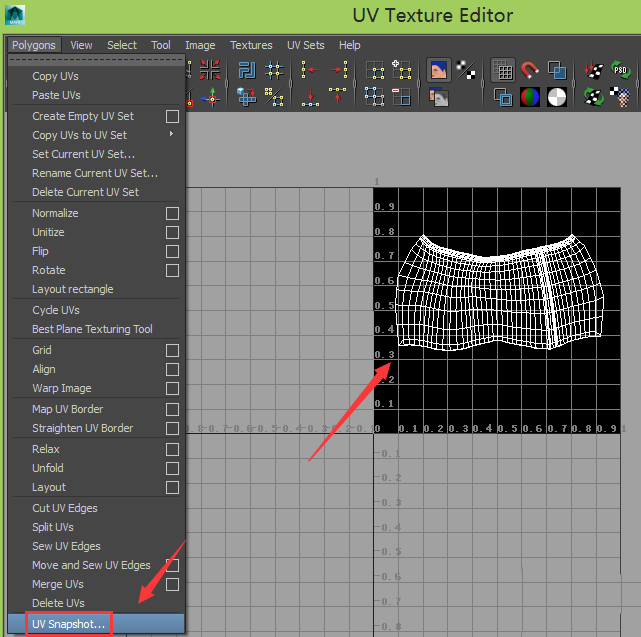
Task: Toggle the display image icon in toolbar
Action: (438, 70)
